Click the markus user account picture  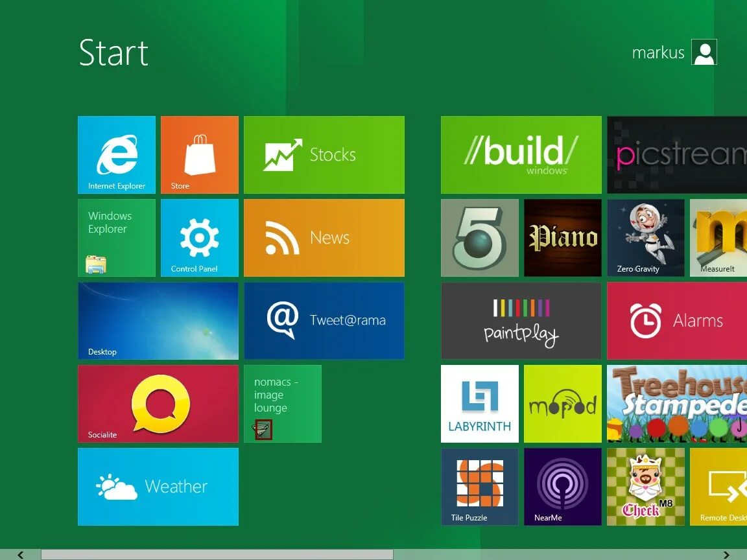(704, 52)
